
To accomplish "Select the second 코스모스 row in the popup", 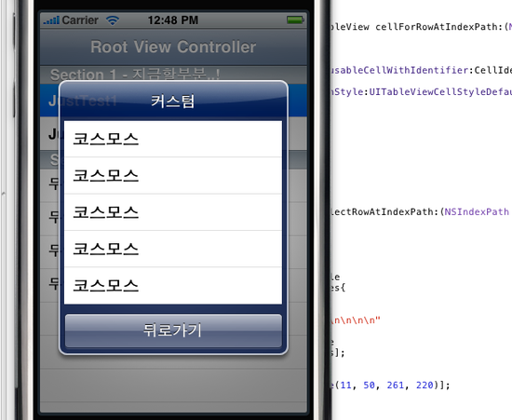I will (x=173, y=176).
